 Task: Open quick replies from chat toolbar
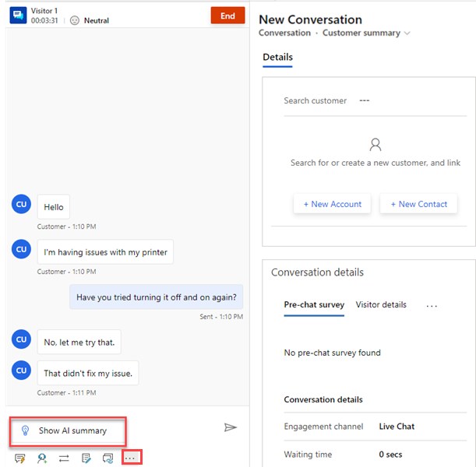click(20, 458)
